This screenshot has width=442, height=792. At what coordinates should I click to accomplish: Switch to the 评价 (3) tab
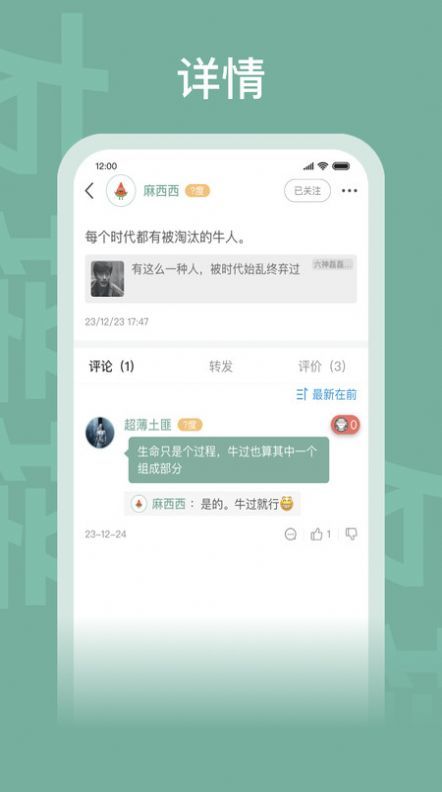(322, 366)
